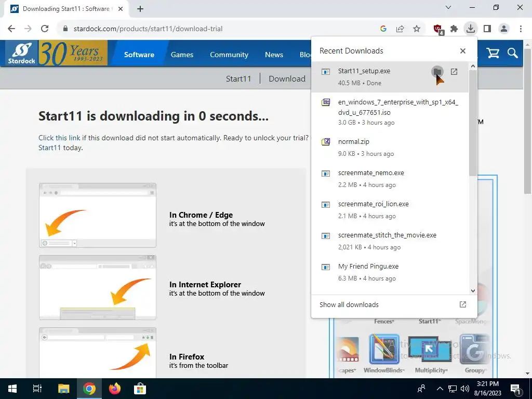Image resolution: width=532 pixels, height=399 pixels.
Task: Open Windows Start menu
Action: point(12,389)
